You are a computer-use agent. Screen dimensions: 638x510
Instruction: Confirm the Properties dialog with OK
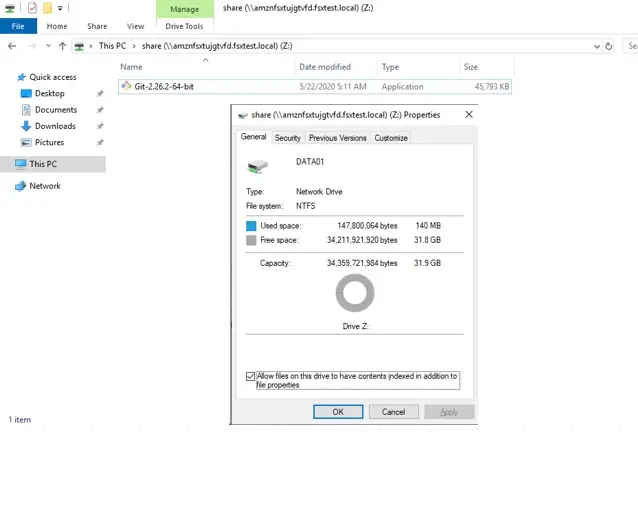tap(338, 412)
